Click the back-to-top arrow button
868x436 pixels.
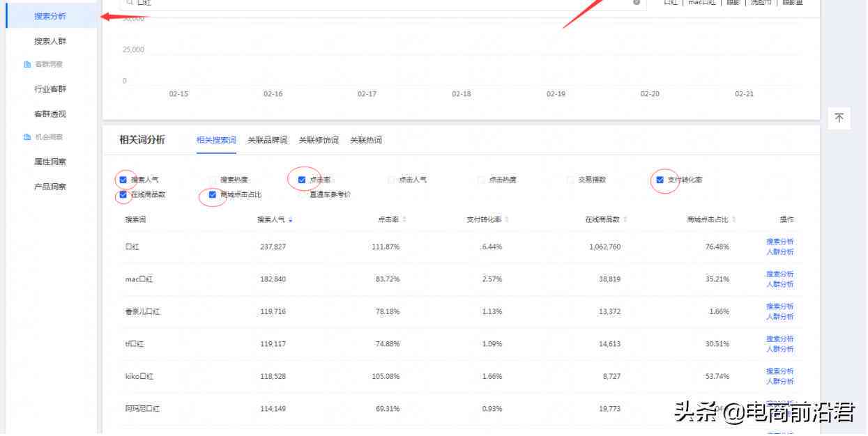click(839, 118)
